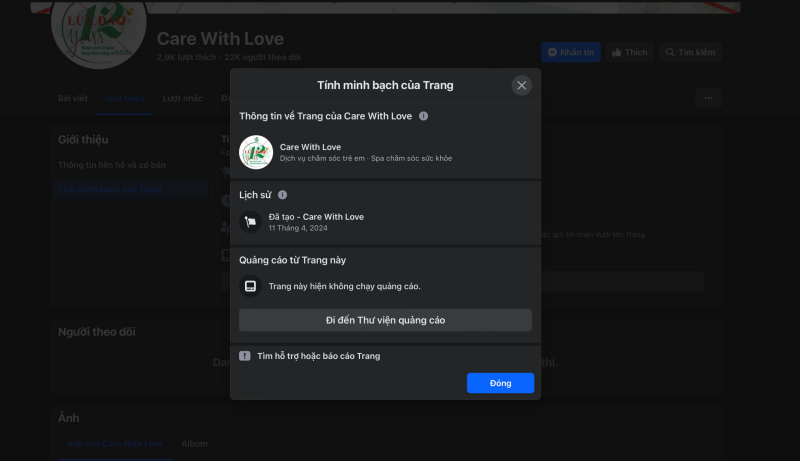Like the page with Thích button
This screenshot has width=800, height=461.
[x=630, y=52]
